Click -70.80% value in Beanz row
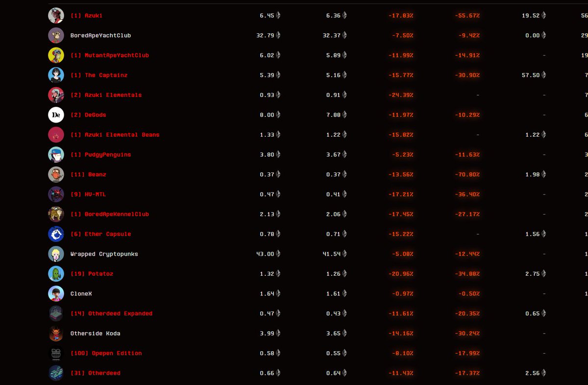The width and height of the screenshot is (588, 385). tap(467, 174)
